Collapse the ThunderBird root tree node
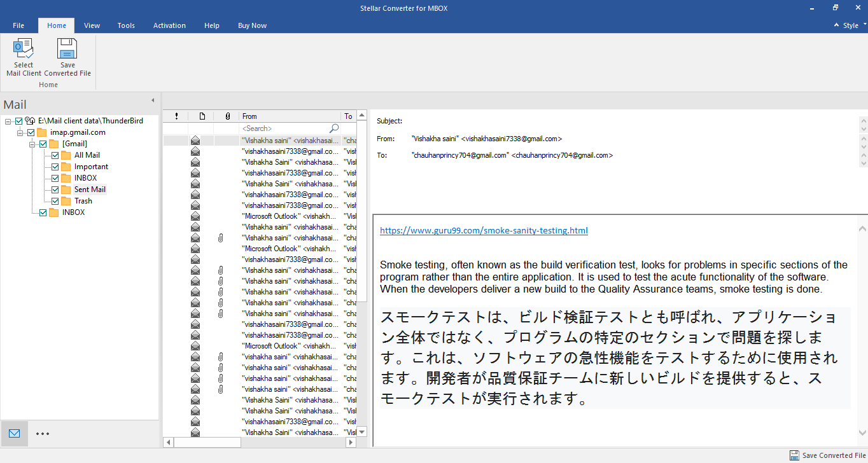This screenshot has height=463, width=868. coord(8,121)
